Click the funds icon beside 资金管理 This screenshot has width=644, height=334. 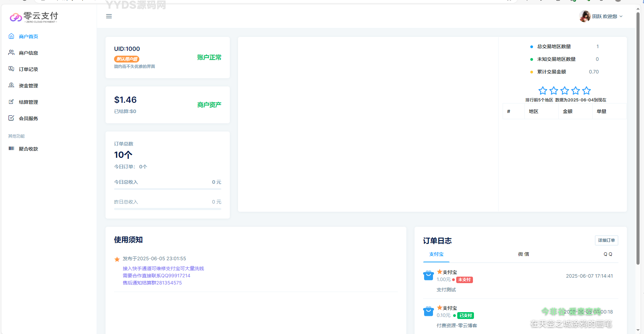[11, 85]
